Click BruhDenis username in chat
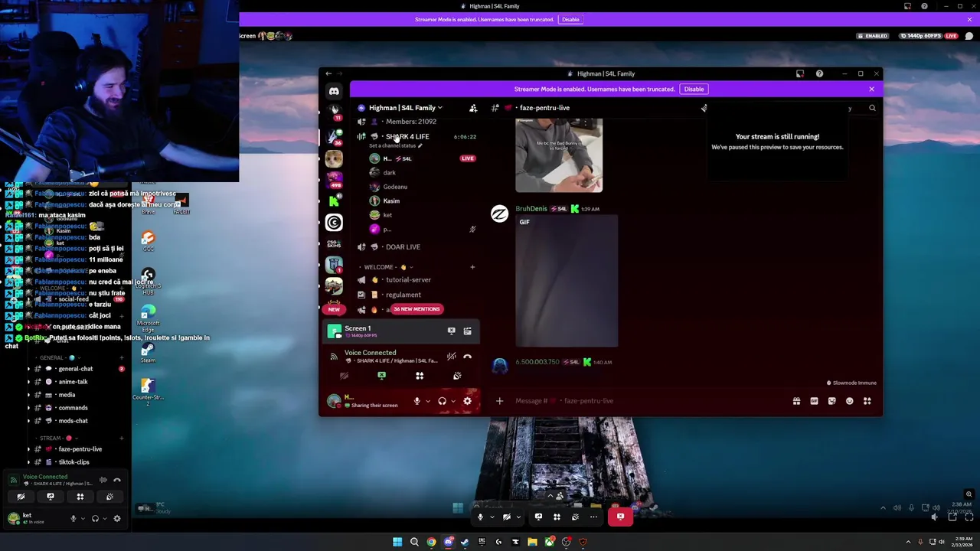Screen dimensions: 980x551 tap(531, 209)
